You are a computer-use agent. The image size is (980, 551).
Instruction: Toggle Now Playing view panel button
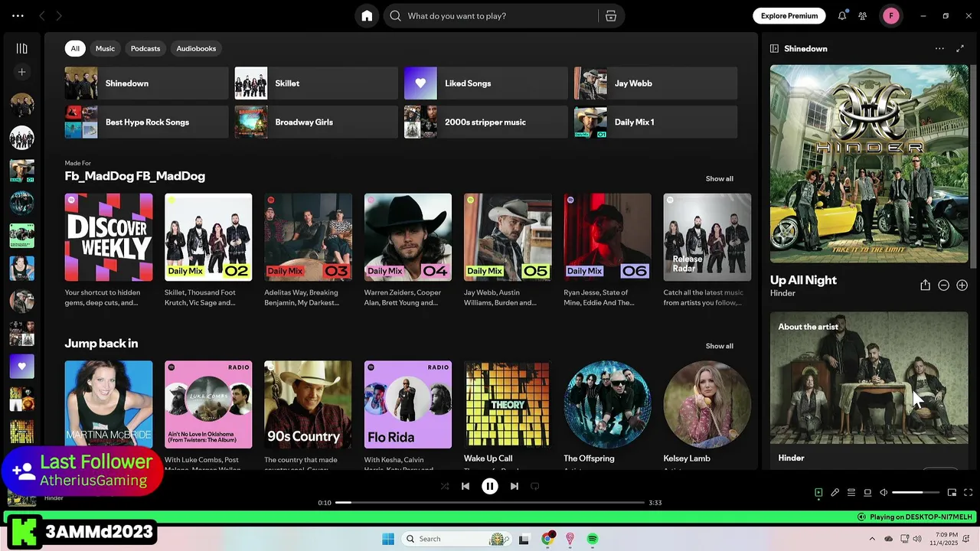[x=818, y=493]
